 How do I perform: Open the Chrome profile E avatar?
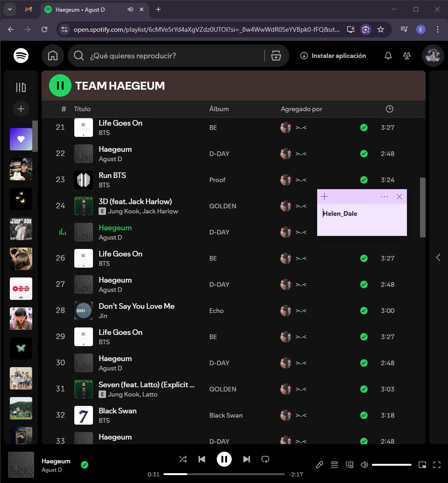pos(420,29)
